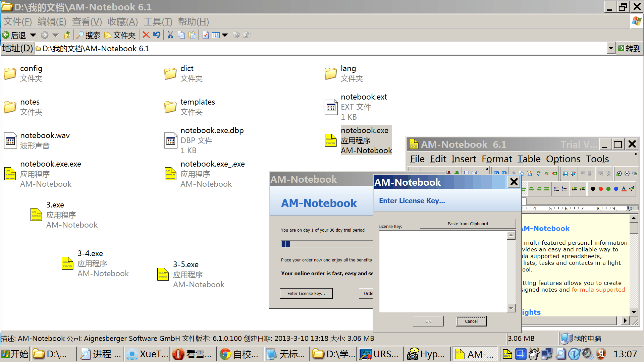
Task: Open the views dropdown arrow in Explorer toolbar
Action: tap(225, 35)
